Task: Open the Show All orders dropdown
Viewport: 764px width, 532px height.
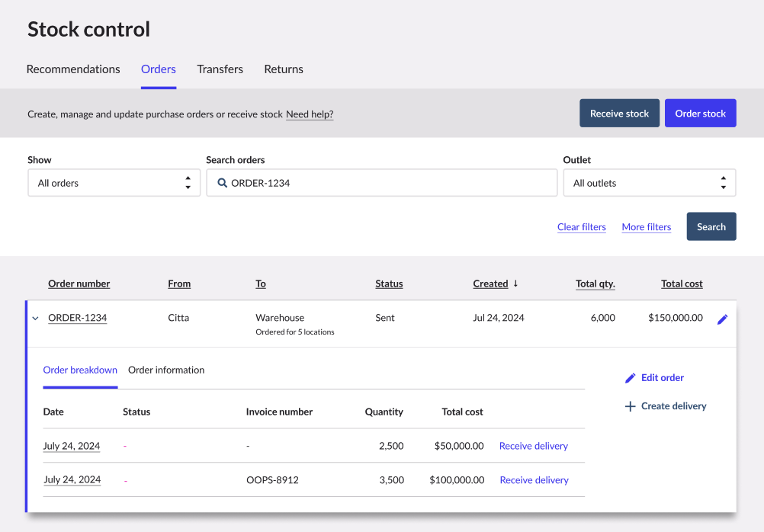Action: coord(114,183)
